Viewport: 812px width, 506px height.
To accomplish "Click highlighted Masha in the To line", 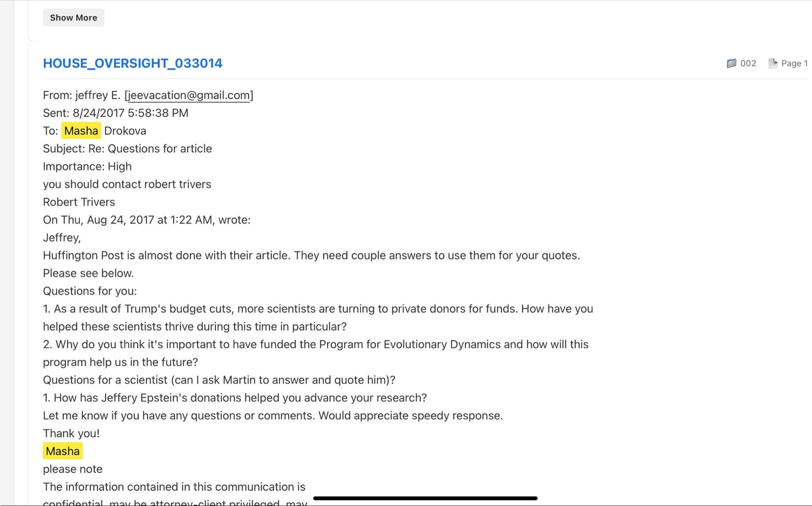I will click(x=81, y=131).
